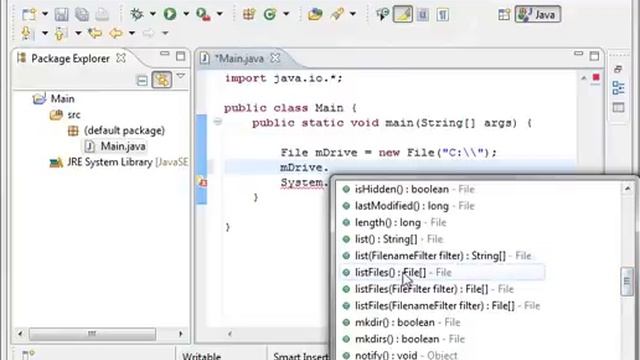Click the Package Explorer horizontal scrollbar thumb

point(92,334)
